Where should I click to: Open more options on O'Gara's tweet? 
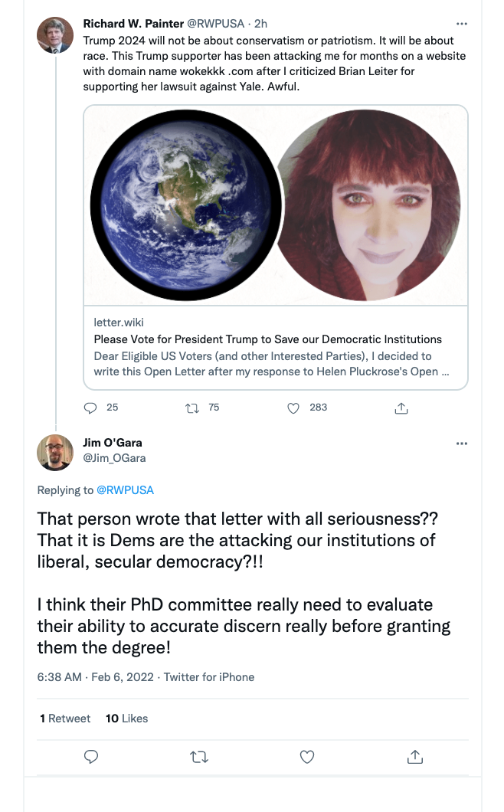coord(462,444)
